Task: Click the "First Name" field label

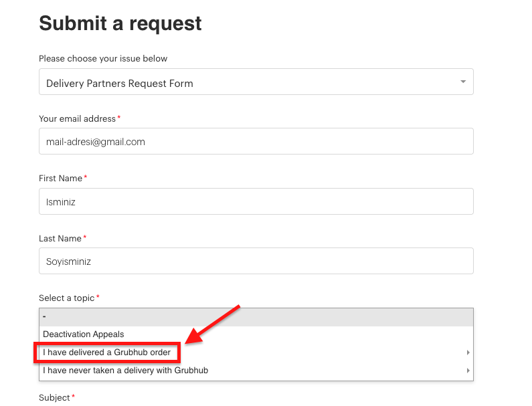Action: (60, 179)
